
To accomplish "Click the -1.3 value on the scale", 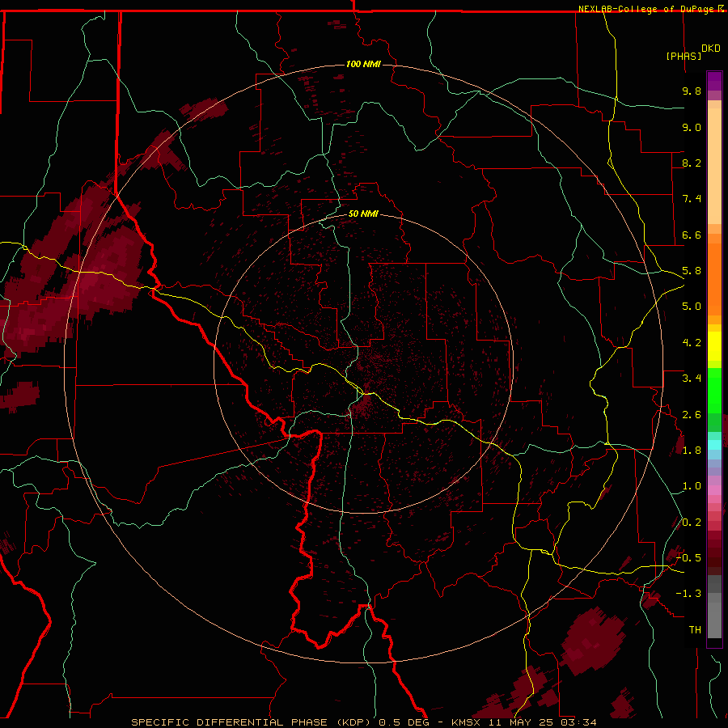I will click(x=689, y=594).
